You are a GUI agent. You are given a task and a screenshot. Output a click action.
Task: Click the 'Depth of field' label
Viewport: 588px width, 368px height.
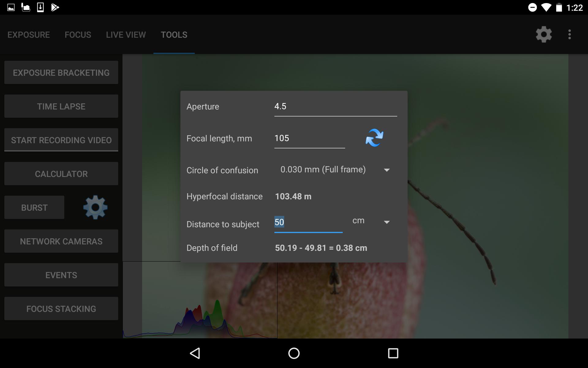pyautogui.click(x=212, y=248)
